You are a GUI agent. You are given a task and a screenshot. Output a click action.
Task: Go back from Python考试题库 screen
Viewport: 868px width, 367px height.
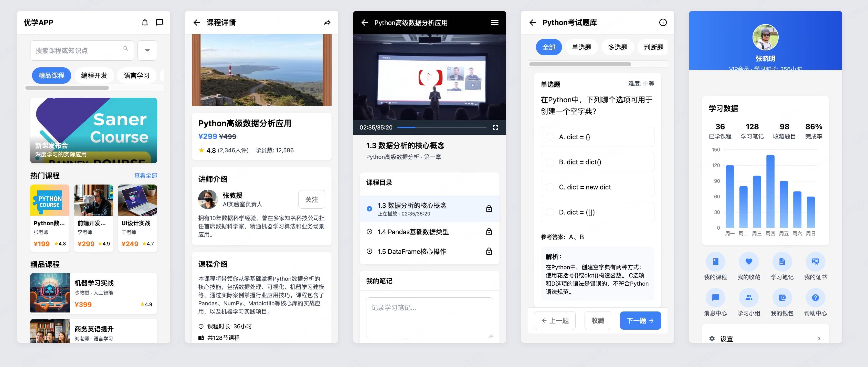coord(533,23)
